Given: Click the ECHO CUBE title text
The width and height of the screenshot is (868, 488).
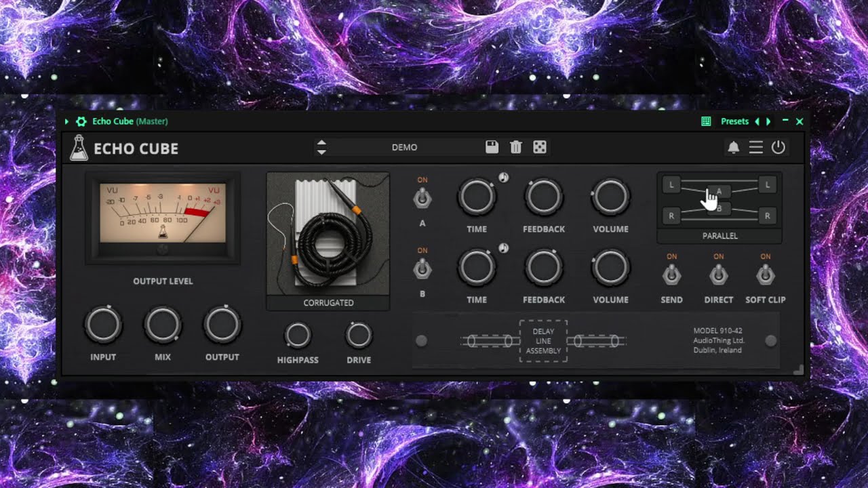Looking at the screenshot, I should pyautogui.click(x=136, y=148).
